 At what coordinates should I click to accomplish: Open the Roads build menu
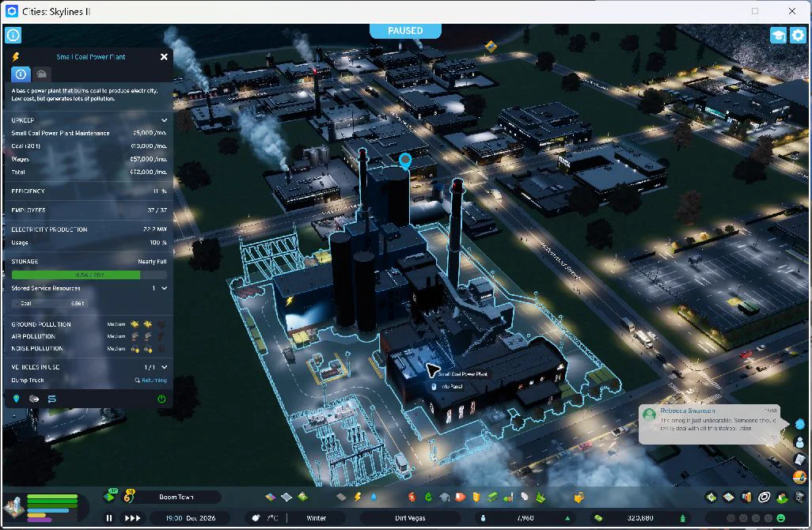pos(341,498)
